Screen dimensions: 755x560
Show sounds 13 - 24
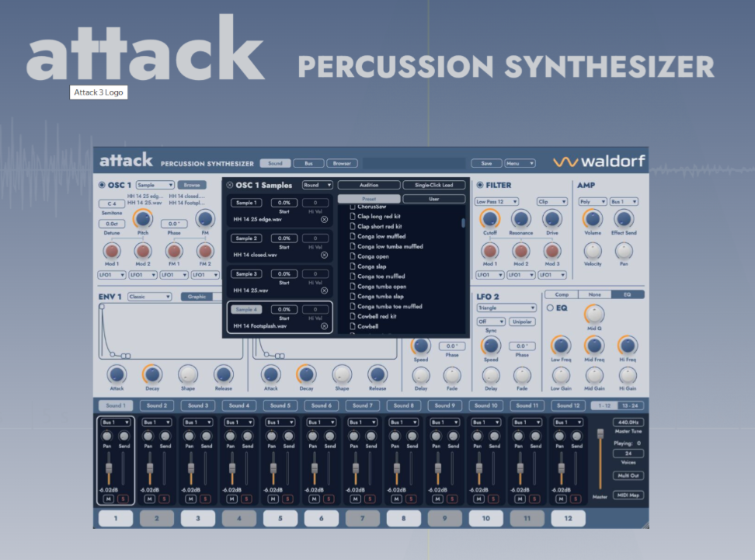pos(630,405)
